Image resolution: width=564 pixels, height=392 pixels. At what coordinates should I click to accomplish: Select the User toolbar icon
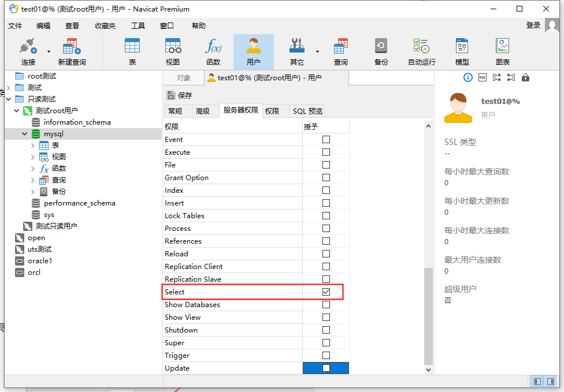point(254,46)
